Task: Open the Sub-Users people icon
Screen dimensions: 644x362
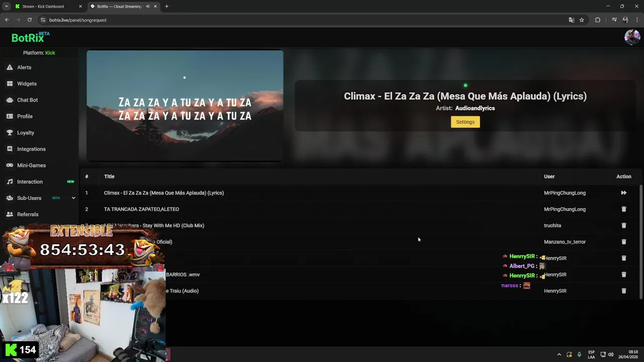Action: 10,198
